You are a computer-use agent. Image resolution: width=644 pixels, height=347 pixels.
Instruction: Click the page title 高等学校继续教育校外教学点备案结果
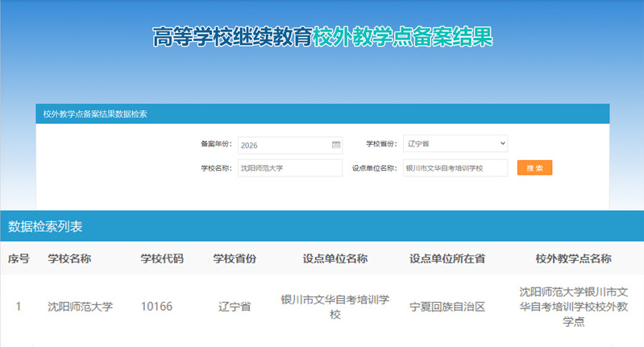click(322, 37)
